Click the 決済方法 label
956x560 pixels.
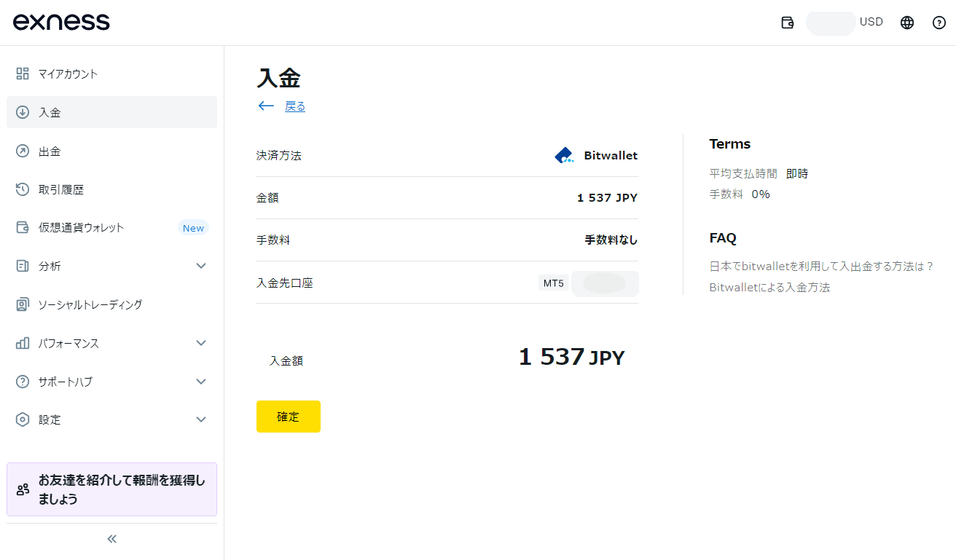point(279,155)
